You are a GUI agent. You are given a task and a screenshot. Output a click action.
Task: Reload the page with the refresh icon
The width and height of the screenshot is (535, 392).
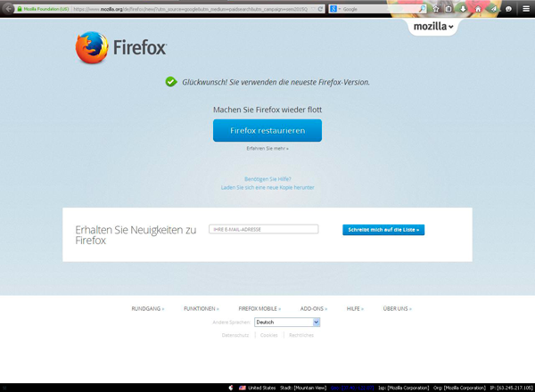pos(320,9)
